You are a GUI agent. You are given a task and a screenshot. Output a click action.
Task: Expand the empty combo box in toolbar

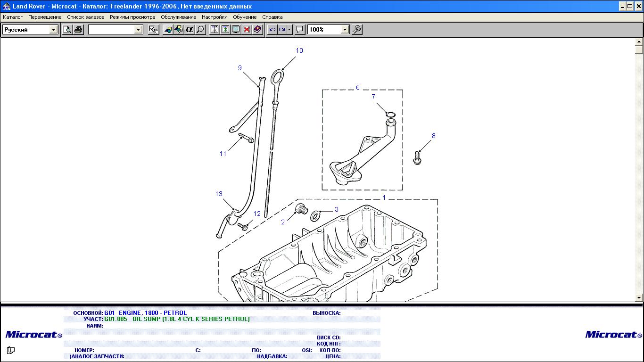(138, 30)
